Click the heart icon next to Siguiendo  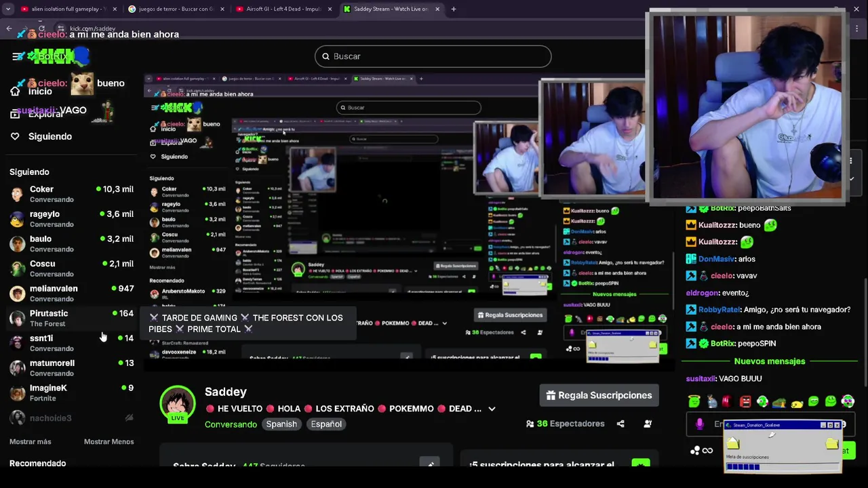pyautogui.click(x=15, y=136)
